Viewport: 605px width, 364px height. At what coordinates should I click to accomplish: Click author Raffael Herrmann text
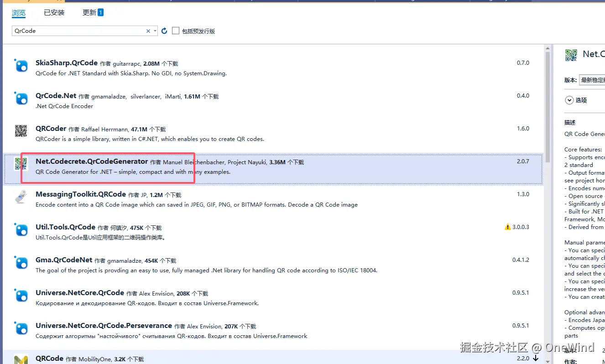(x=105, y=130)
